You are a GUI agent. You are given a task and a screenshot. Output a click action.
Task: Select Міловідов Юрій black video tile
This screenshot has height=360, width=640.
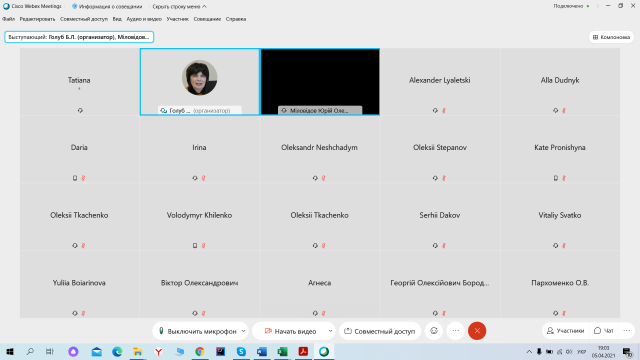pos(320,82)
